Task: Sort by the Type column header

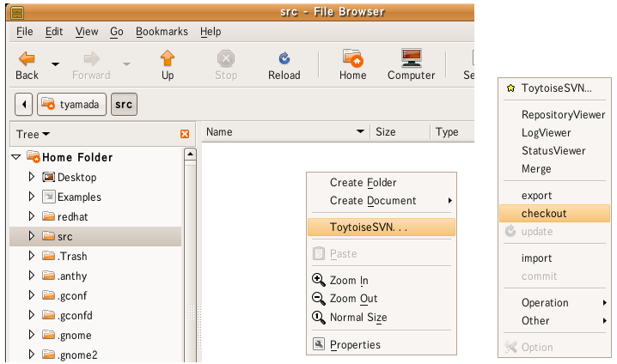Action: tap(453, 132)
